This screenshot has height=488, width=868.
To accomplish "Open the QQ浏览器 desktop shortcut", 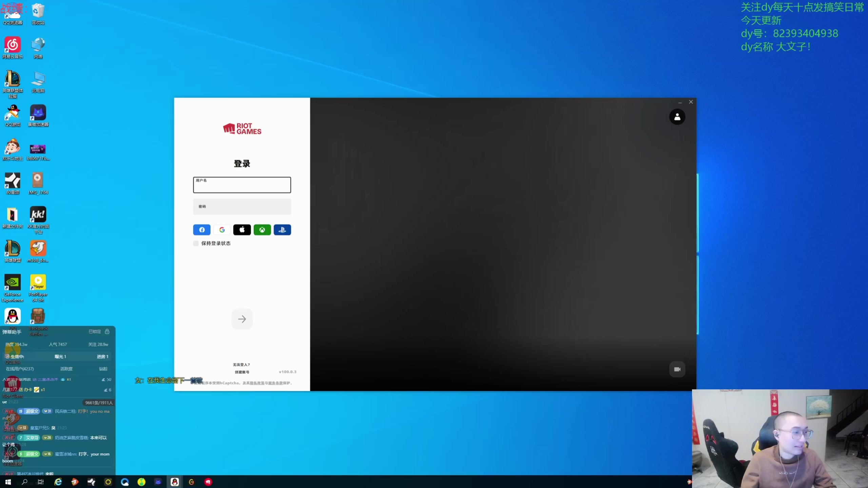I will point(13,14).
